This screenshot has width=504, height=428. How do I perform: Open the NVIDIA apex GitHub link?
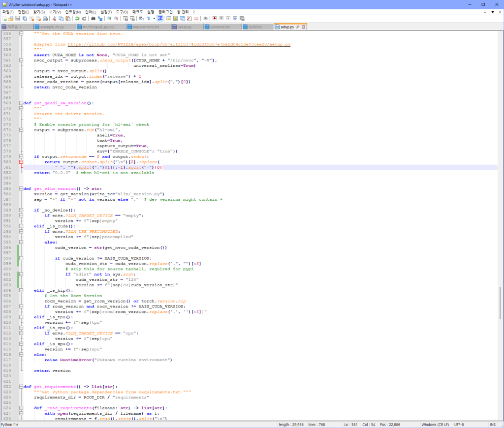pyautogui.click(x=179, y=44)
